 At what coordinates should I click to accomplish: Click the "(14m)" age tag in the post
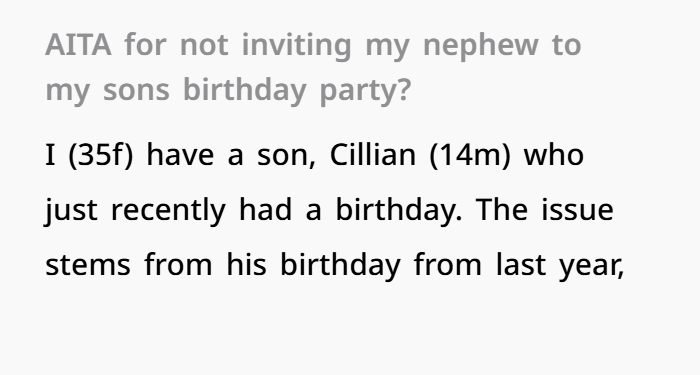(470, 155)
